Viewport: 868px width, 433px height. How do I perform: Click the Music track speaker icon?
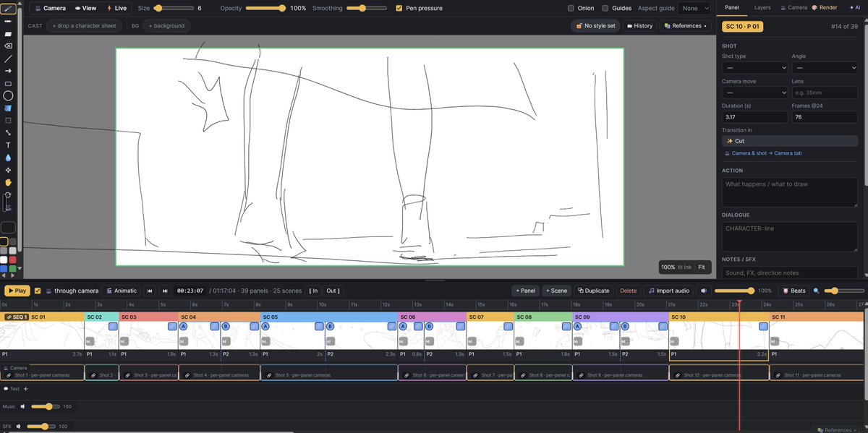click(x=24, y=406)
